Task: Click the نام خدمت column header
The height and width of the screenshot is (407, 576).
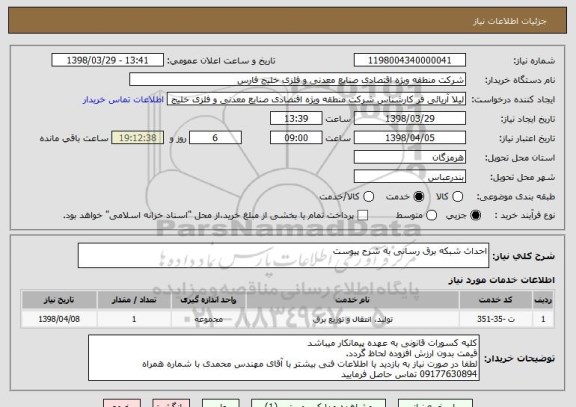Action: tap(353, 300)
